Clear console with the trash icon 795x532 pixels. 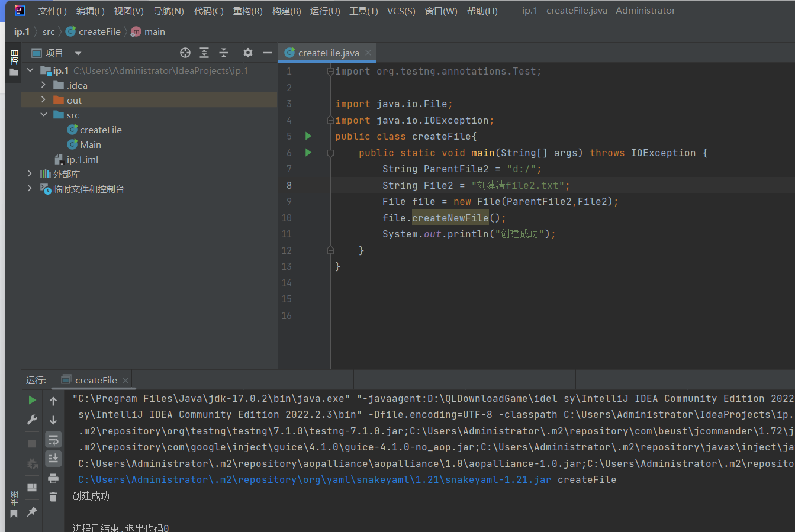click(x=53, y=496)
